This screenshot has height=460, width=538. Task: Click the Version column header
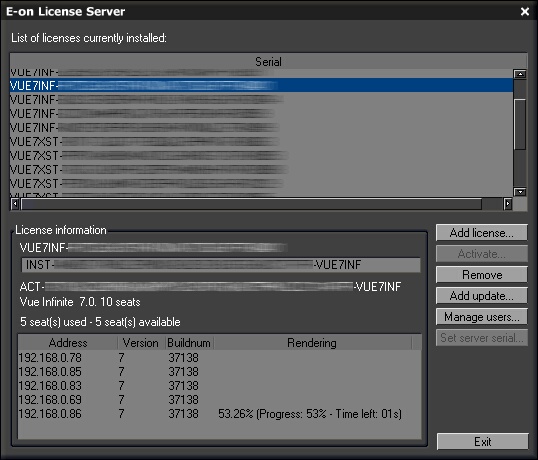pyautogui.click(x=141, y=343)
